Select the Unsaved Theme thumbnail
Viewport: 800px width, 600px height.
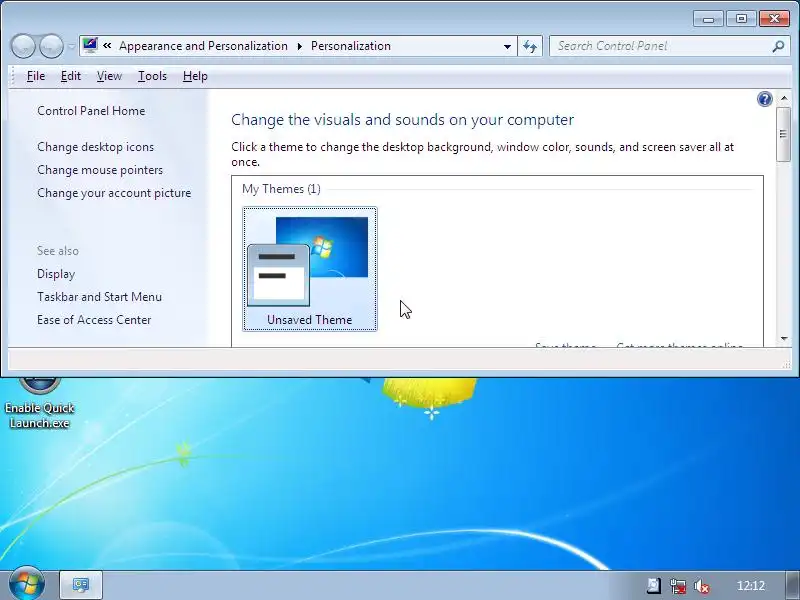click(310, 269)
